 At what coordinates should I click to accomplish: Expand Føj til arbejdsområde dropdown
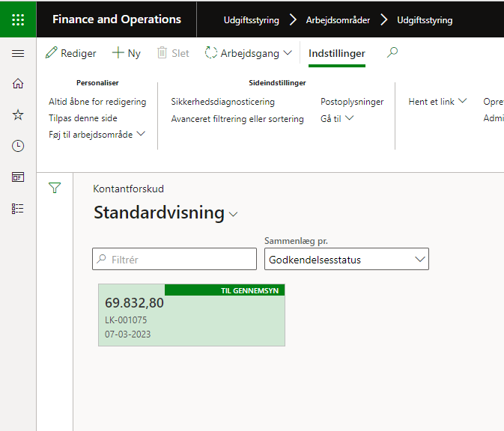pyautogui.click(x=97, y=134)
